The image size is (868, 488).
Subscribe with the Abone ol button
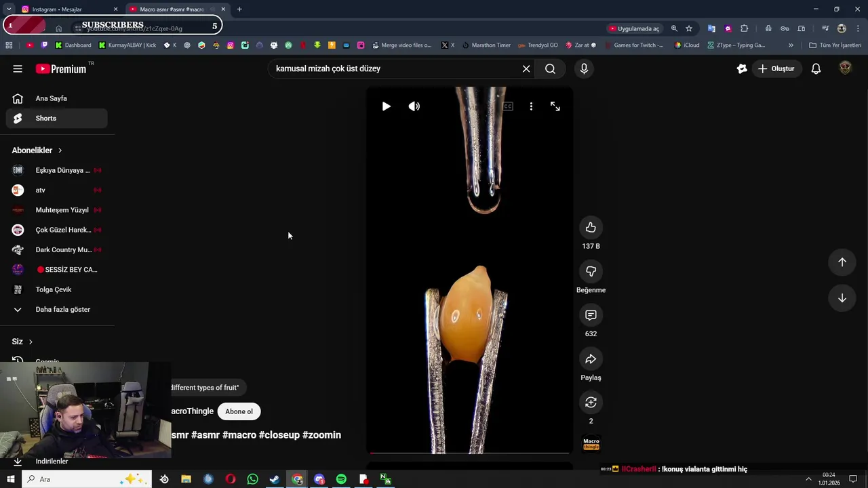(239, 411)
